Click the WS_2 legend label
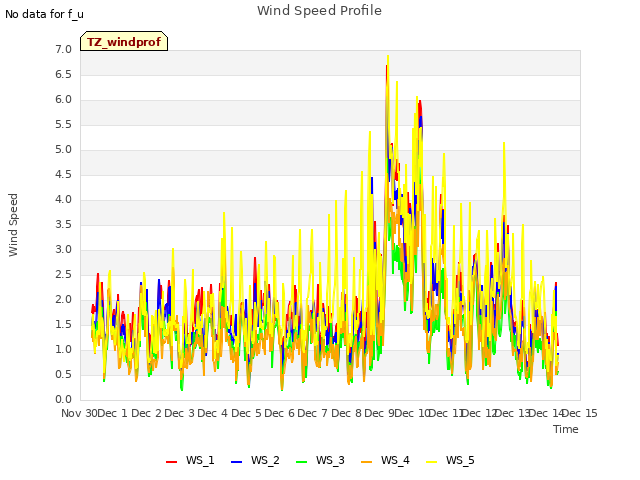Screen dimensions: 640x480 point(265,460)
